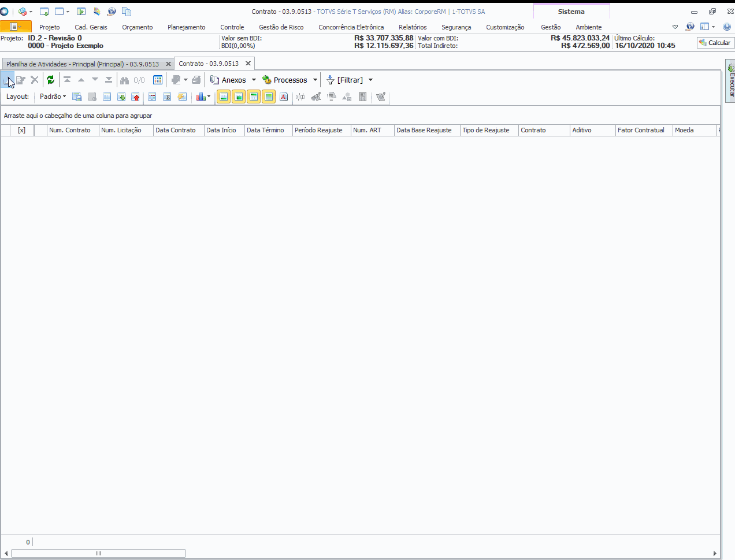
Task: Close the Planilha de Atividades tab
Action: pyautogui.click(x=168, y=64)
